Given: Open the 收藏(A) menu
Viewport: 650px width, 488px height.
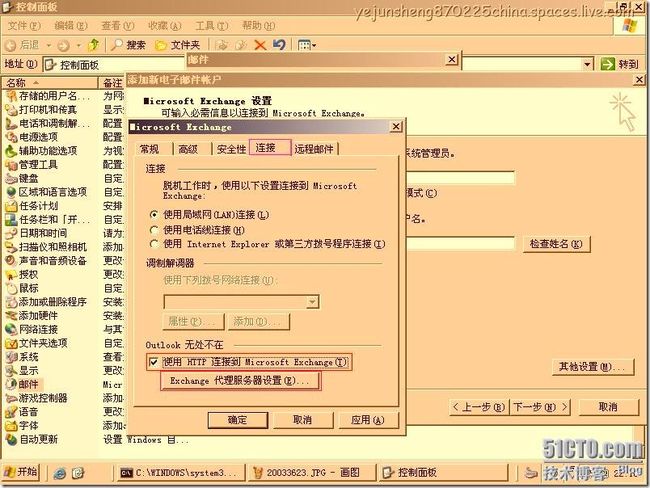Looking at the screenshot, I should [x=165, y=26].
